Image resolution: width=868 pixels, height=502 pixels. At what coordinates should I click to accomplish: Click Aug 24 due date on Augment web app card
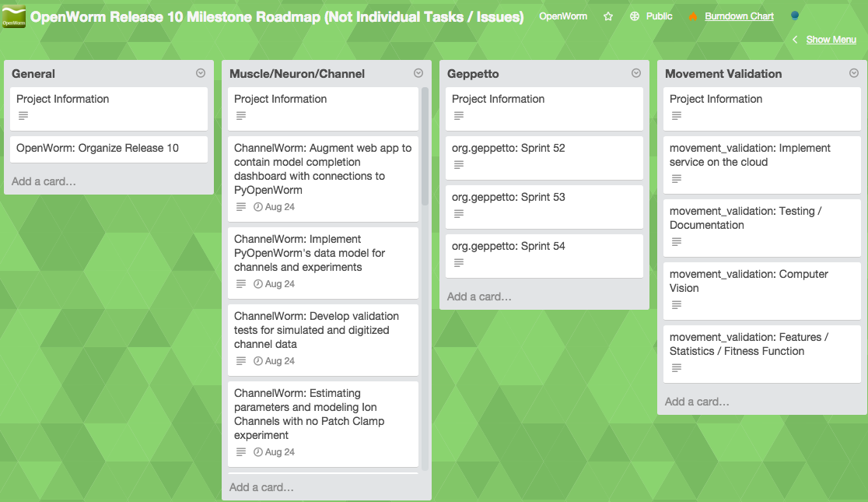pyautogui.click(x=275, y=207)
